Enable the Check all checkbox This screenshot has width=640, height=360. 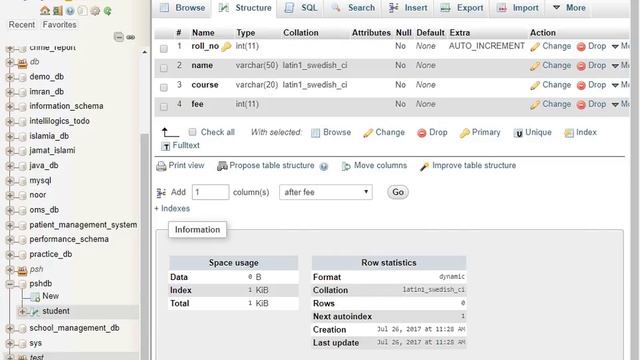point(192,132)
